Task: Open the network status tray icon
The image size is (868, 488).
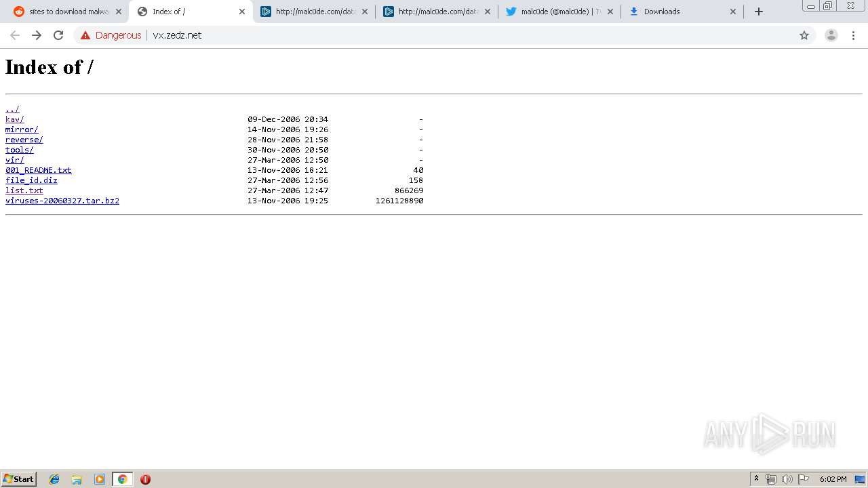Action: [x=771, y=479]
